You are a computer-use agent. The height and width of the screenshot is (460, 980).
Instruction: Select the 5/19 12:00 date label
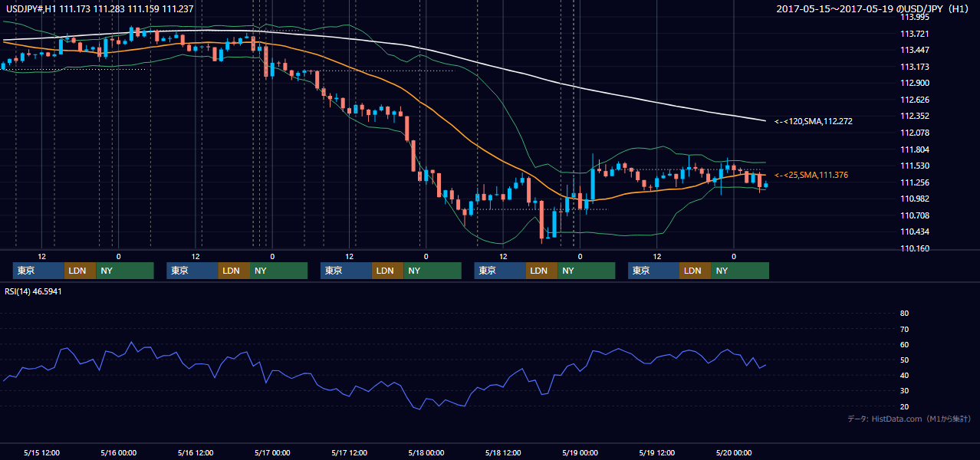point(657,452)
